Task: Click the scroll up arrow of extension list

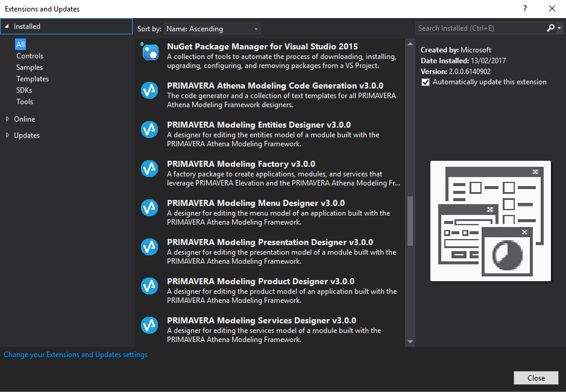Action: pos(410,43)
